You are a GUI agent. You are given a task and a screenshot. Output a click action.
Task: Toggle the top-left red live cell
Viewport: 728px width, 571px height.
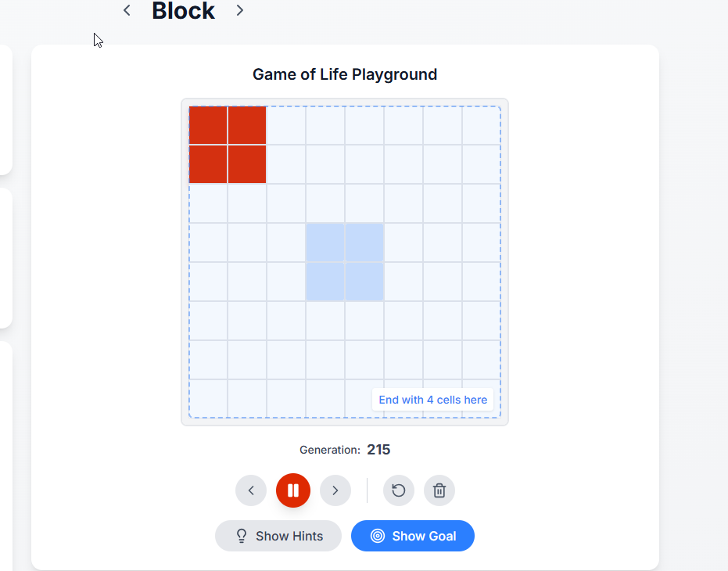208,125
